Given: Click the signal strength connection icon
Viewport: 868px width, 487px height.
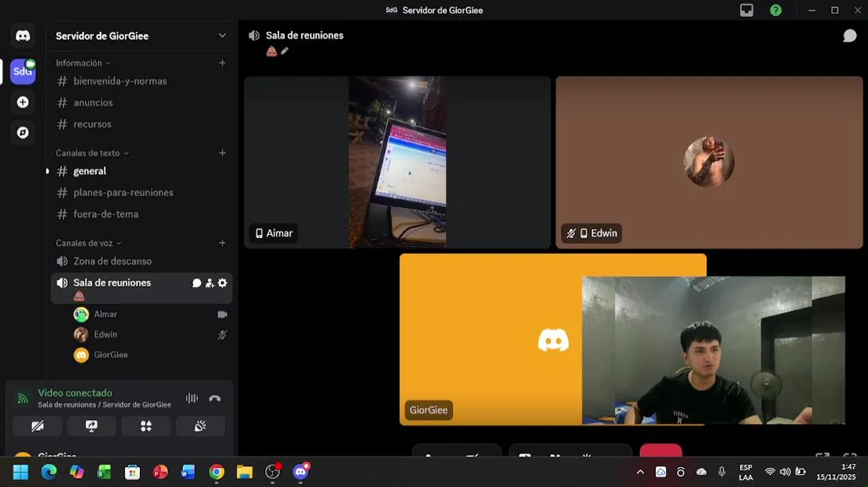Looking at the screenshot, I should [x=23, y=398].
